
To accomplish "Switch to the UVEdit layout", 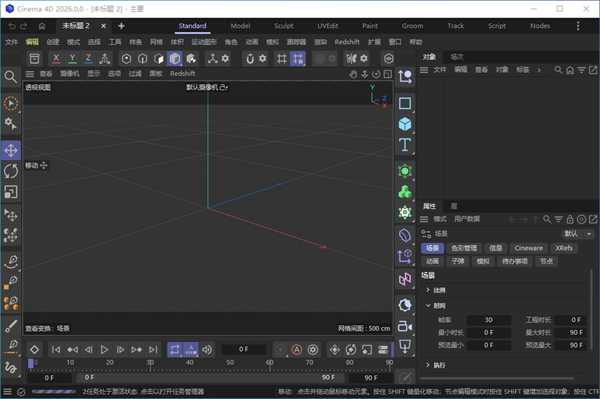I will pos(328,26).
